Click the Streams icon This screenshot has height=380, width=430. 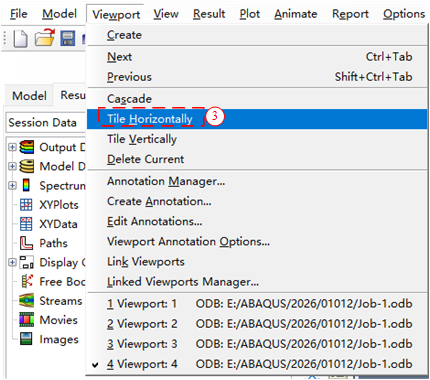26,301
